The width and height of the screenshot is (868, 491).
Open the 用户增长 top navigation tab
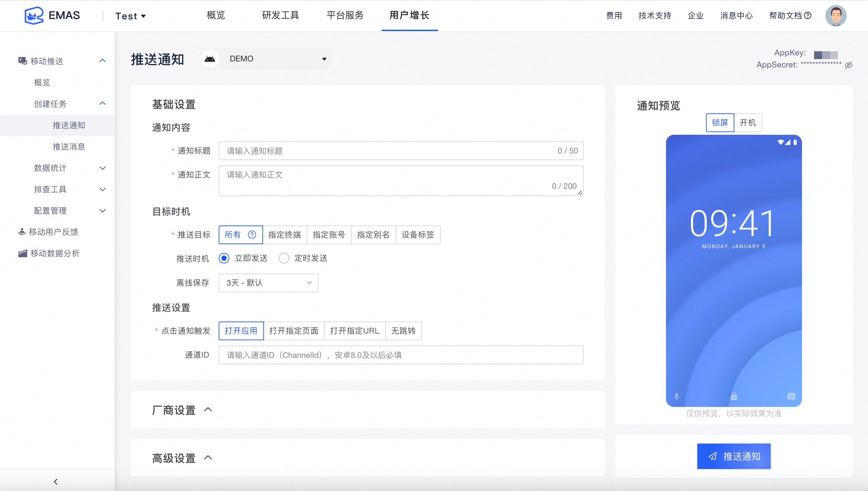pyautogui.click(x=409, y=15)
